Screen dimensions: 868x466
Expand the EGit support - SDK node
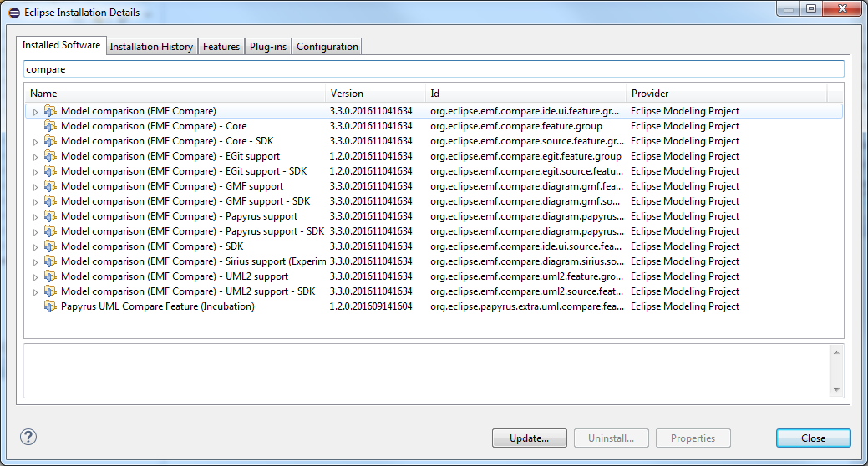35,171
